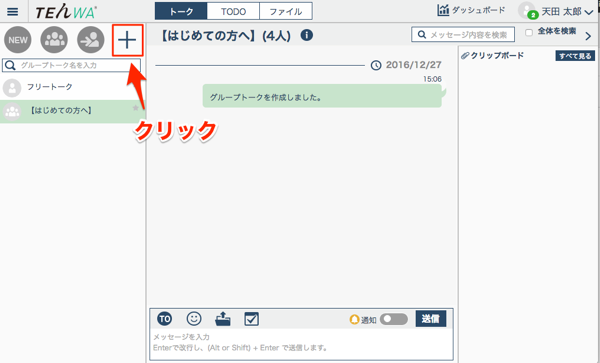
Task: Focus the メッセージ内容を検索 search field
Action: pos(463,35)
